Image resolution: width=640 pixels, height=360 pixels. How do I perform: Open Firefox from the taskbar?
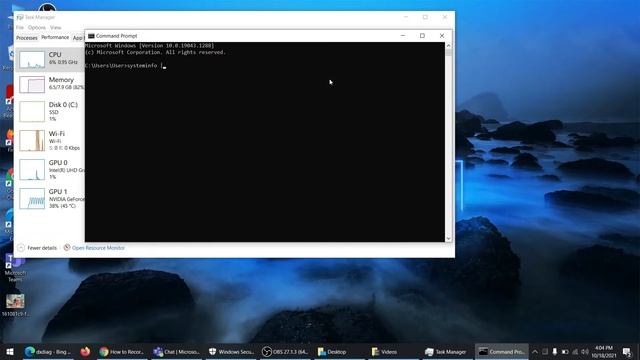click(x=85, y=351)
